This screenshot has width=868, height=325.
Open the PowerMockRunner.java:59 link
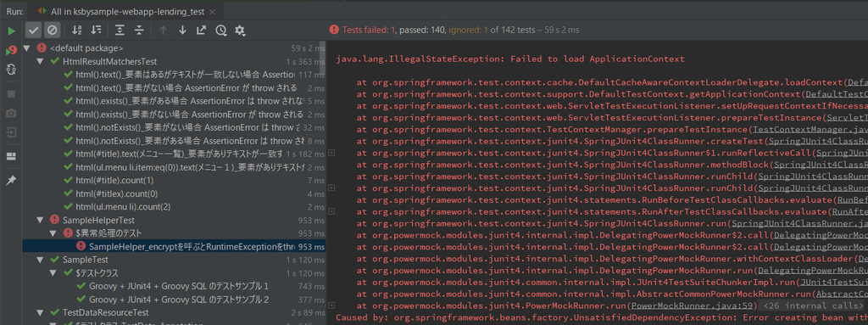pos(692,305)
